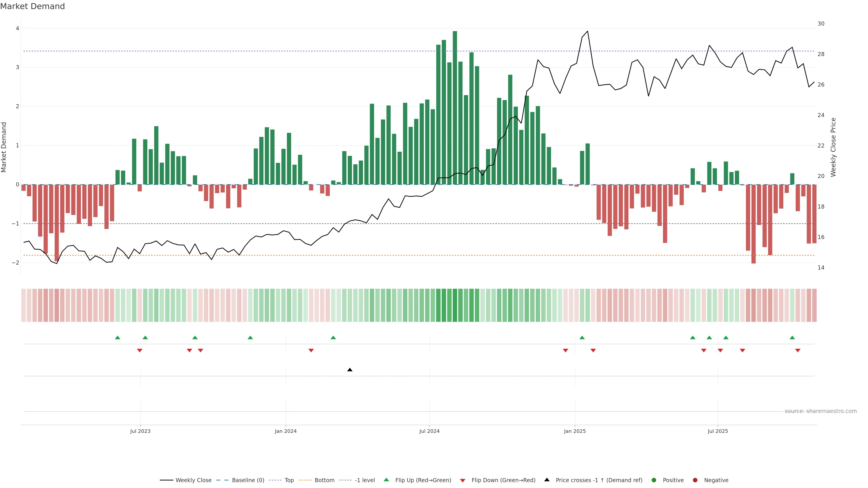Click the last green Flip Up marker
Viewport: 868px width, 488px height.
[792, 338]
